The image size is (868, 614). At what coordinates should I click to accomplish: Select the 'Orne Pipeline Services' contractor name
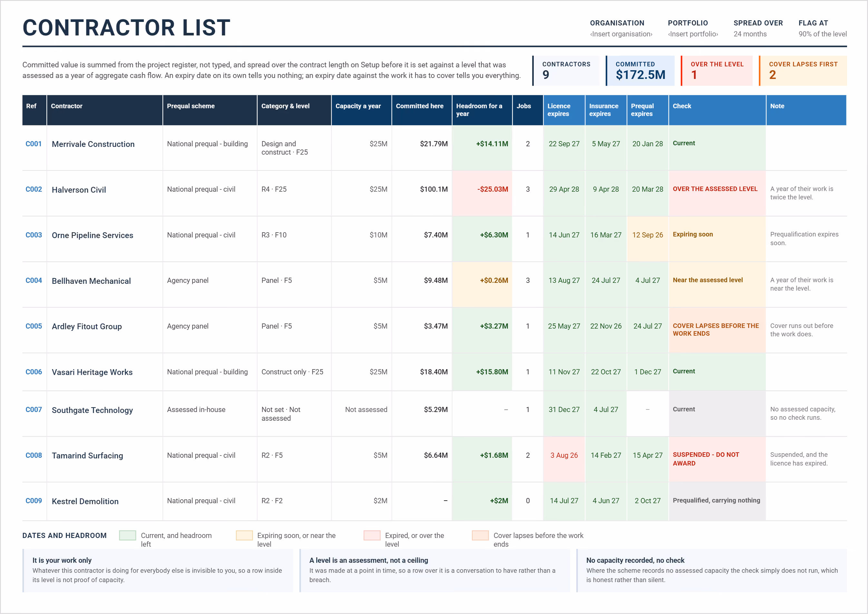click(92, 235)
